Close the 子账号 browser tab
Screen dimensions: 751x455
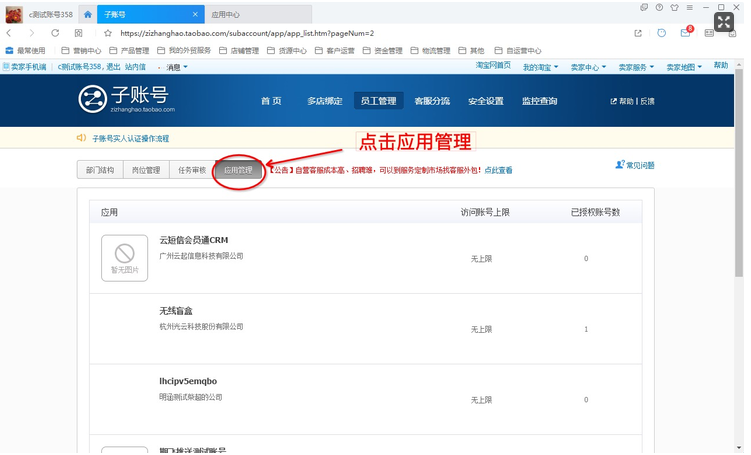pyautogui.click(x=195, y=14)
